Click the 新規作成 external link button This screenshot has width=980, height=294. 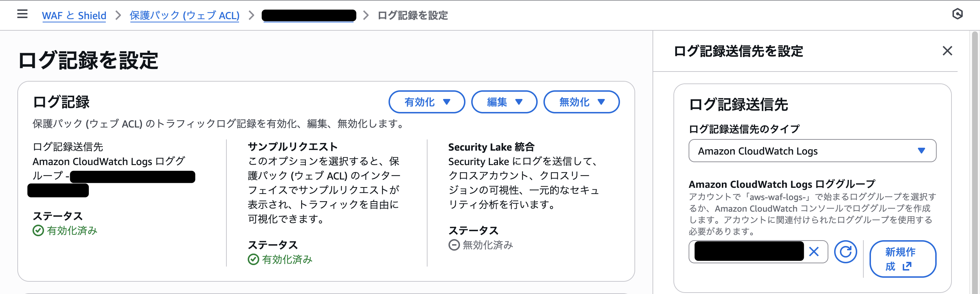[902, 259]
